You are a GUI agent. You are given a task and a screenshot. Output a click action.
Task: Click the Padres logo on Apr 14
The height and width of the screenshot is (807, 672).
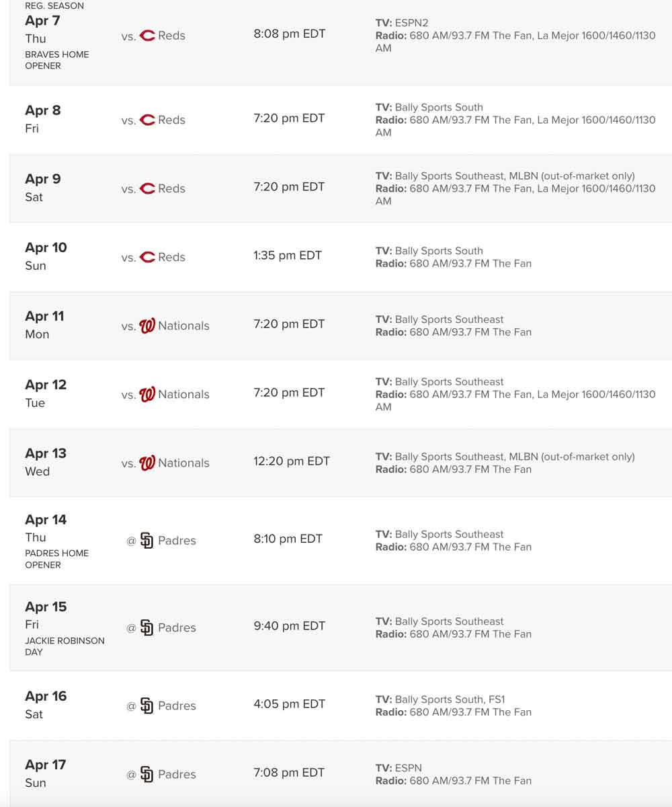click(147, 541)
